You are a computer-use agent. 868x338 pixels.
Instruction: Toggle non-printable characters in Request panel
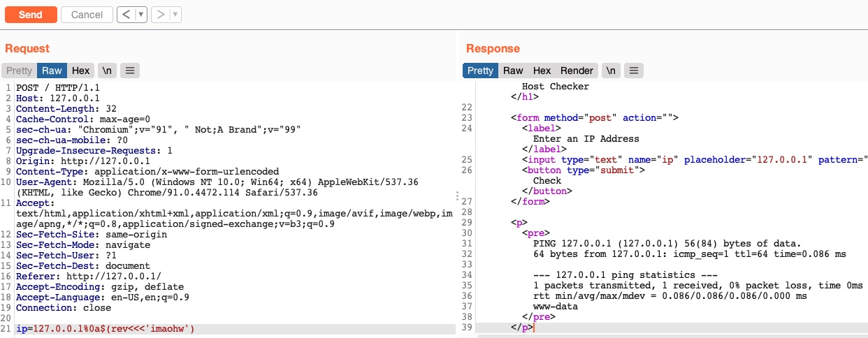pyautogui.click(x=107, y=71)
